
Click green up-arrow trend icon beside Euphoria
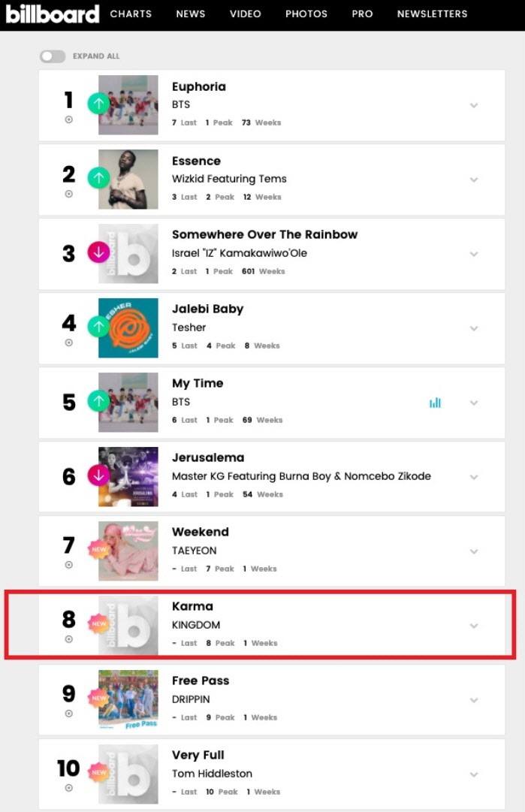point(98,104)
